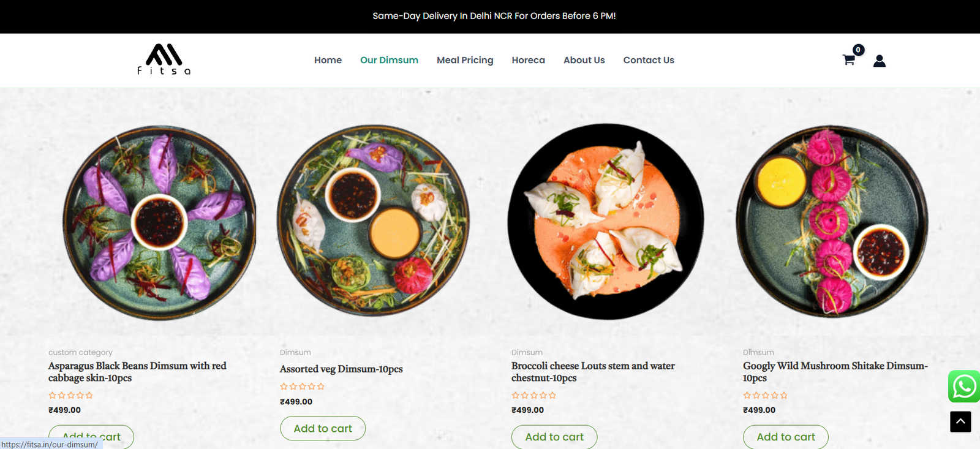The height and width of the screenshot is (449, 980).
Task: Select the Horeca menu item
Action: 528,60
